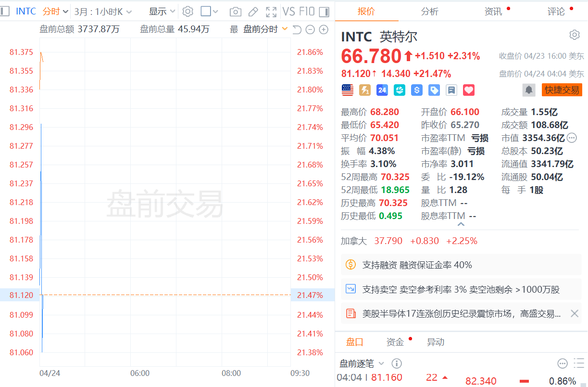Open the semiconductor news headline link
This screenshot has width=588, height=387.
461,314
